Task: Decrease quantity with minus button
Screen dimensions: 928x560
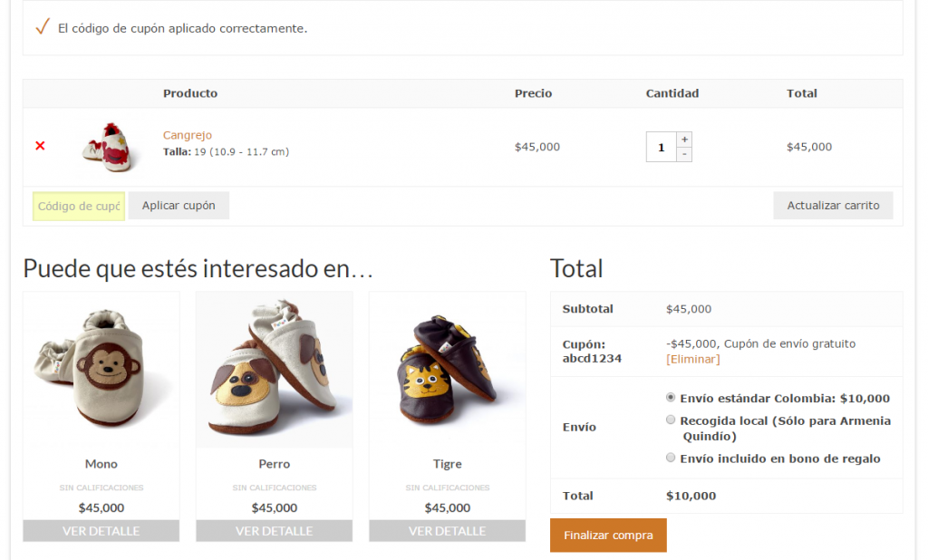Action: pyautogui.click(x=684, y=154)
